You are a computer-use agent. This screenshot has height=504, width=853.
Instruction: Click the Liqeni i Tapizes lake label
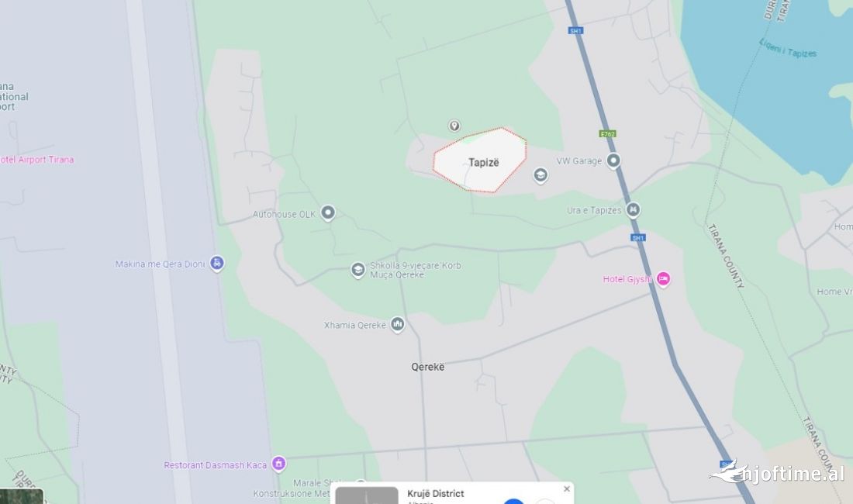788,50
